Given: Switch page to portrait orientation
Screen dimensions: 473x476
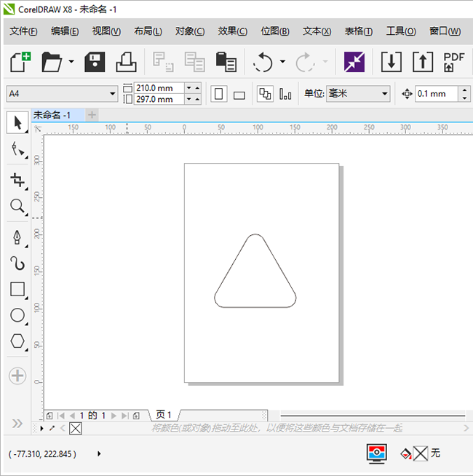Looking at the screenshot, I should (x=218, y=94).
